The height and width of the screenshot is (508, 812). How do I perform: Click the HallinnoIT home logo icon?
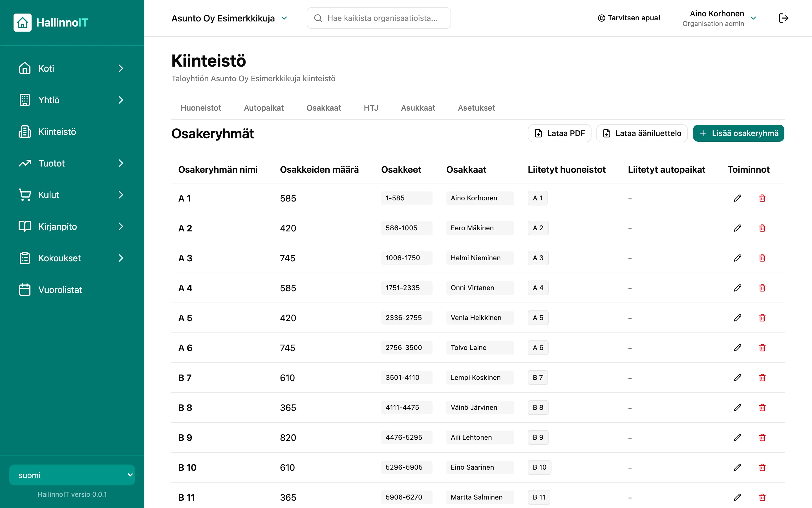(x=23, y=23)
